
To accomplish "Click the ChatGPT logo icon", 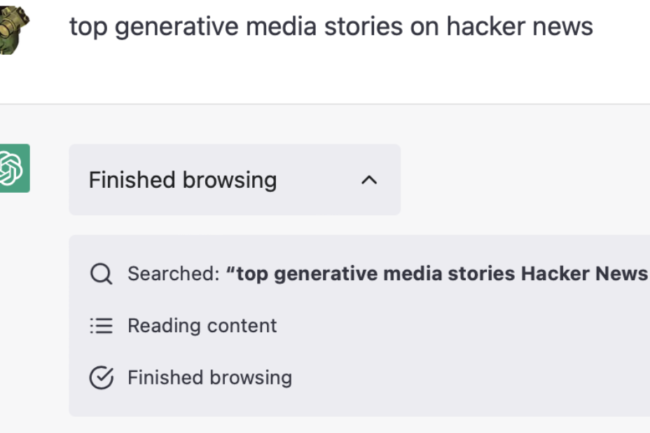I will pyautogui.click(x=14, y=168).
